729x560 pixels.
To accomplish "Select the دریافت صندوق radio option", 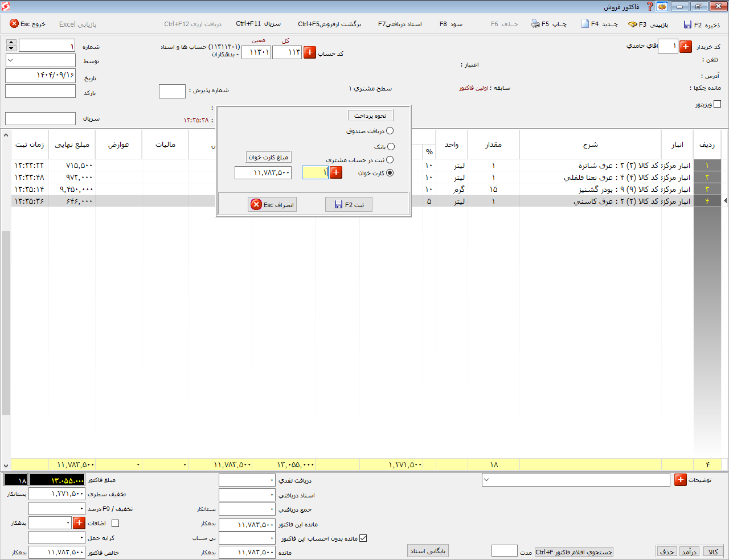I will pos(390,131).
